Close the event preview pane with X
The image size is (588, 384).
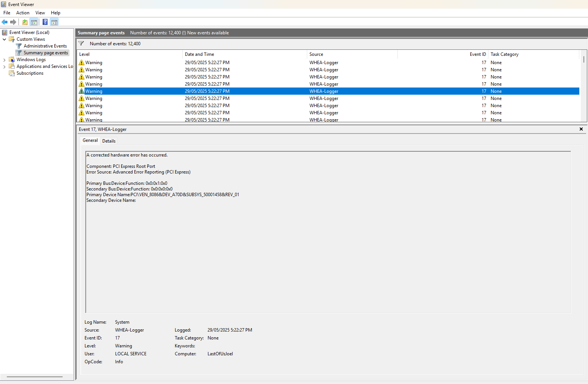click(x=581, y=129)
